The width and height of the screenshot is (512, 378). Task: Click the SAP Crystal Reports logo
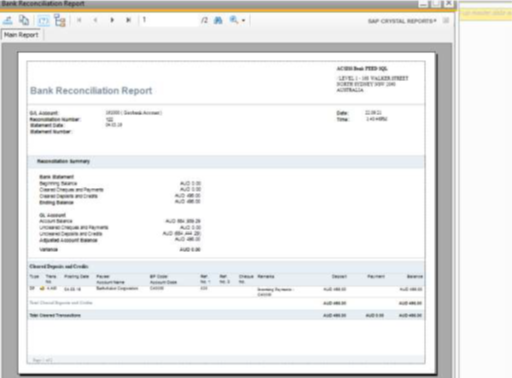coord(402,21)
